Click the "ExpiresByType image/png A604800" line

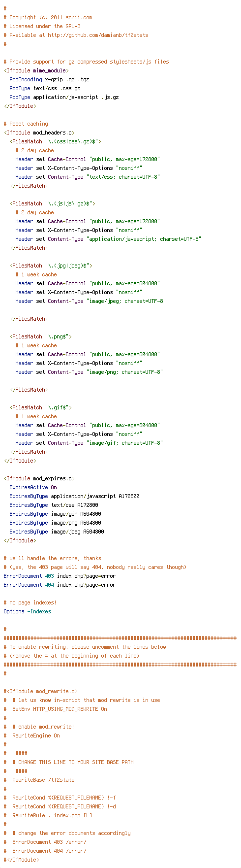pos(55,523)
